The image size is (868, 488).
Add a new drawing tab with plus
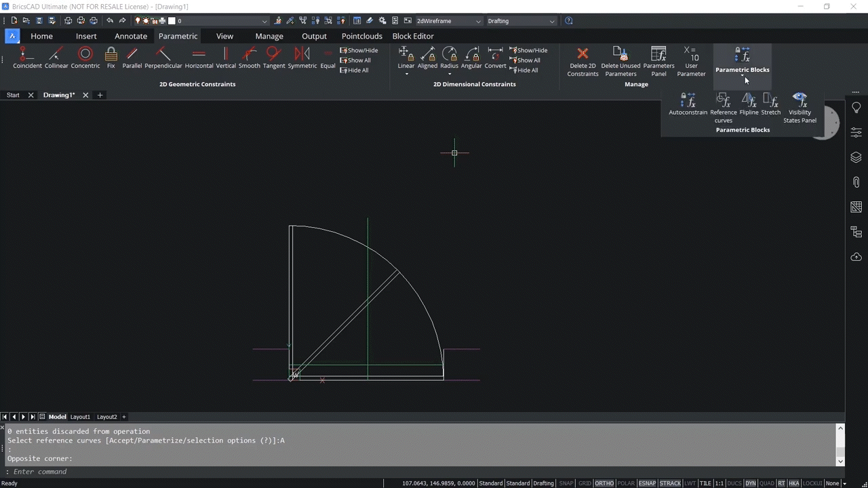pyautogui.click(x=100, y=95)
